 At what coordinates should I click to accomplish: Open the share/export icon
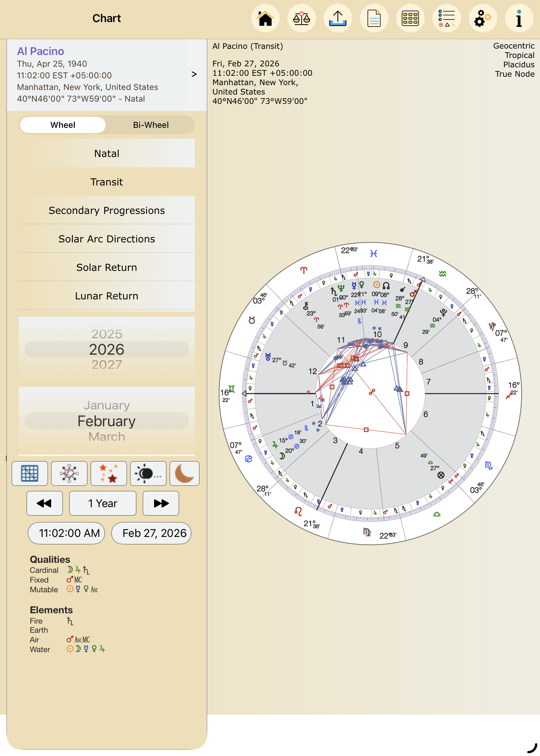coord(337,19)
